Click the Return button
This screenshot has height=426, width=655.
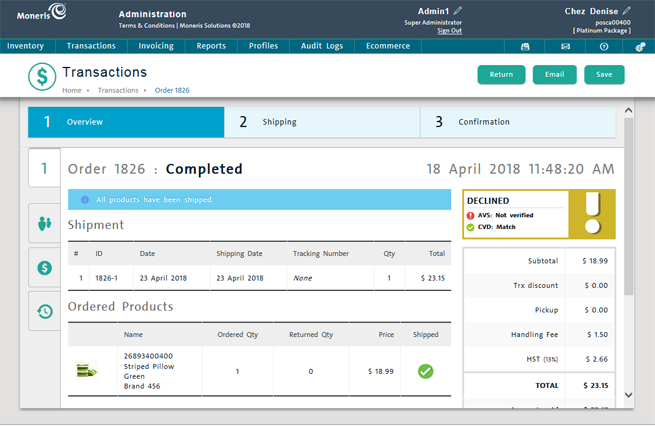tap(501, 75)
